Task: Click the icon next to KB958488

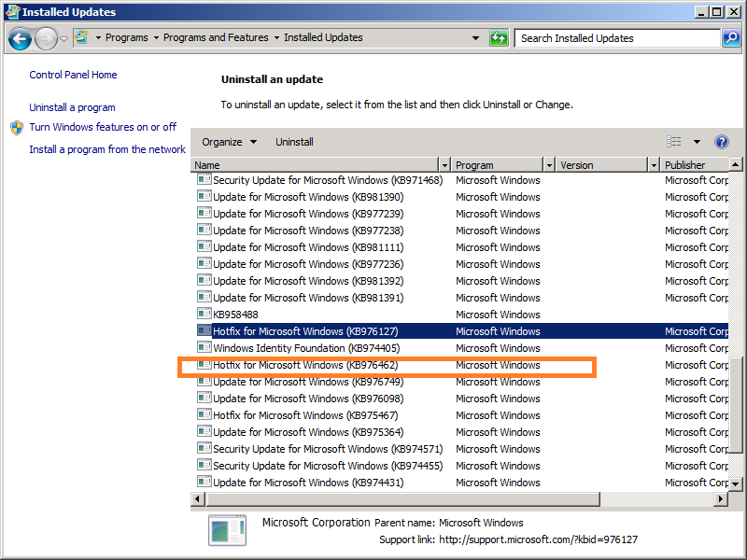Action: 204,314
